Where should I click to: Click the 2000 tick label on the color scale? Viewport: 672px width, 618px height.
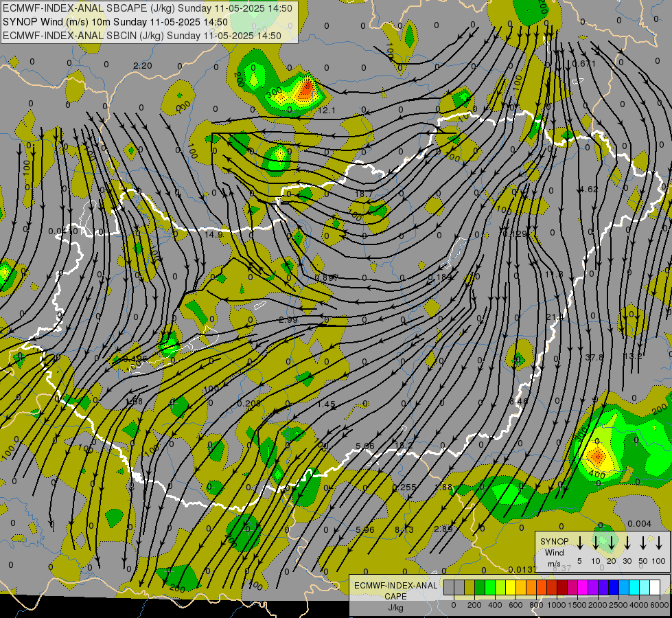click(598, 605)
